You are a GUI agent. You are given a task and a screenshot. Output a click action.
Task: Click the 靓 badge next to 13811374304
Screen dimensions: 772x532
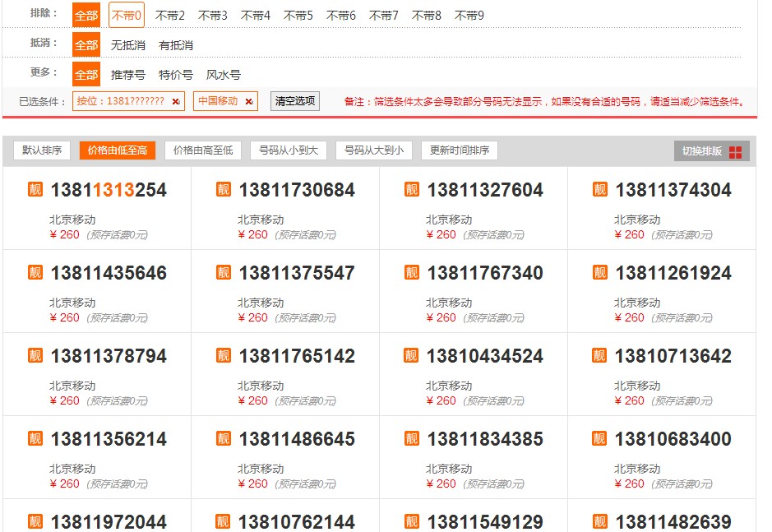click(599, 189)
